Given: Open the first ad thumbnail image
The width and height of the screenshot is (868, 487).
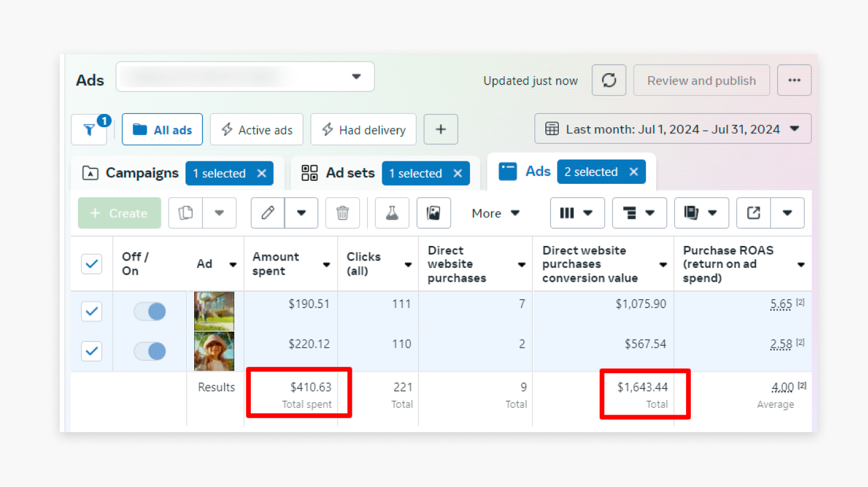Looking at the screenshot, I should tap(214, 311).
